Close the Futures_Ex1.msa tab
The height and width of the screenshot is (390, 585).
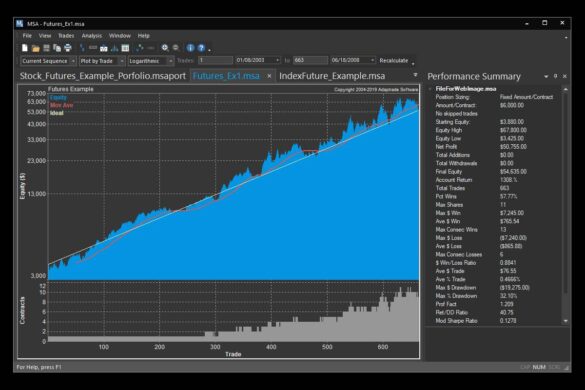pos(269,76)
